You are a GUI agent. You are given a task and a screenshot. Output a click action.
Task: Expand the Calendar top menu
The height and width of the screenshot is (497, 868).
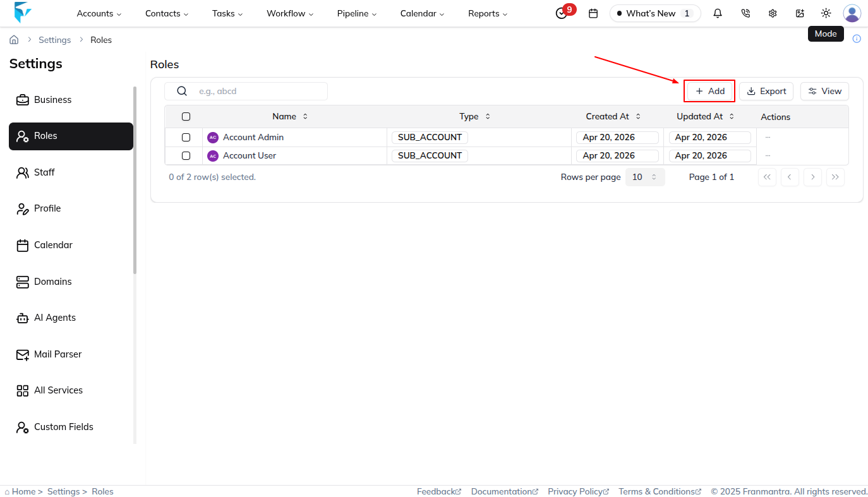coord(422,13)
